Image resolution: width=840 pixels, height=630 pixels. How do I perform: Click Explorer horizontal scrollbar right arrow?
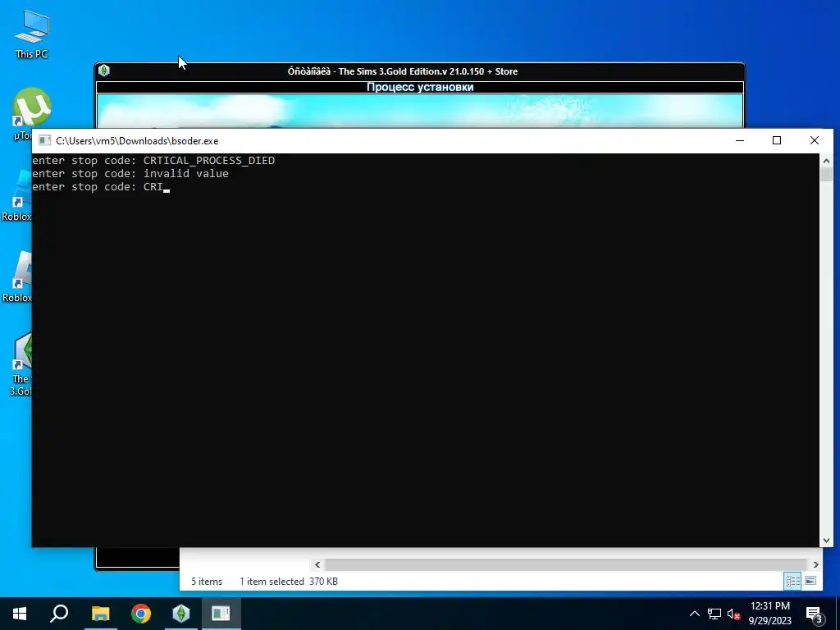click(x=815, y=564)
